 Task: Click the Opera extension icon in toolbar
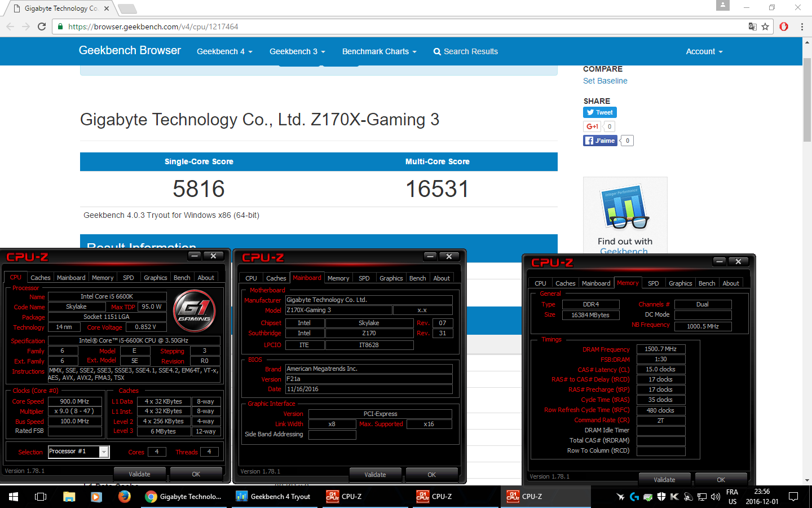pos(784,27)
